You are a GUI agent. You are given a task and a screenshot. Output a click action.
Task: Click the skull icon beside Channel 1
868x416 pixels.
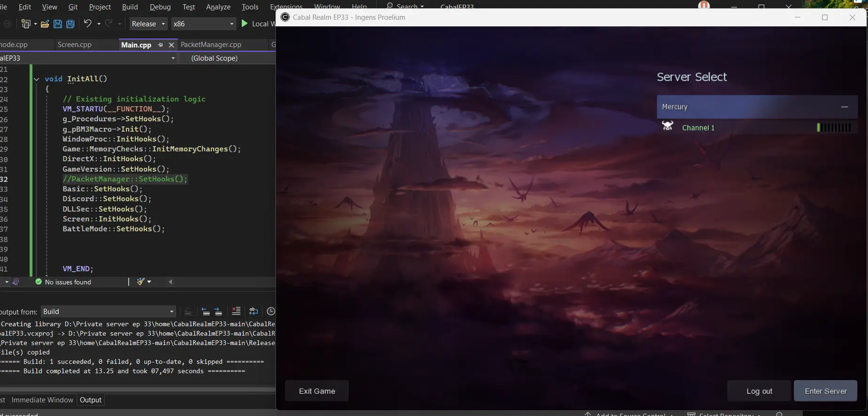point(667,126)
